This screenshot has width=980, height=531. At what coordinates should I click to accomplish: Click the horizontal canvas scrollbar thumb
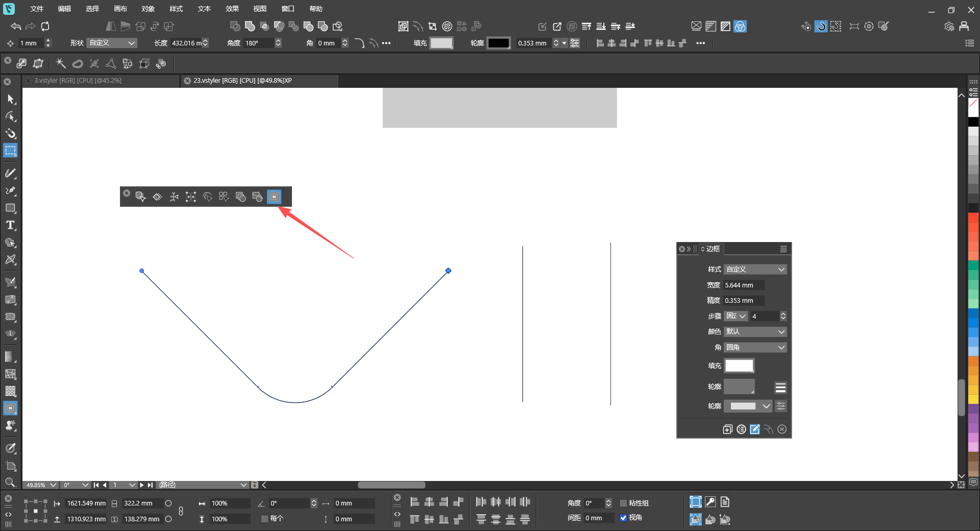(391, 485)
